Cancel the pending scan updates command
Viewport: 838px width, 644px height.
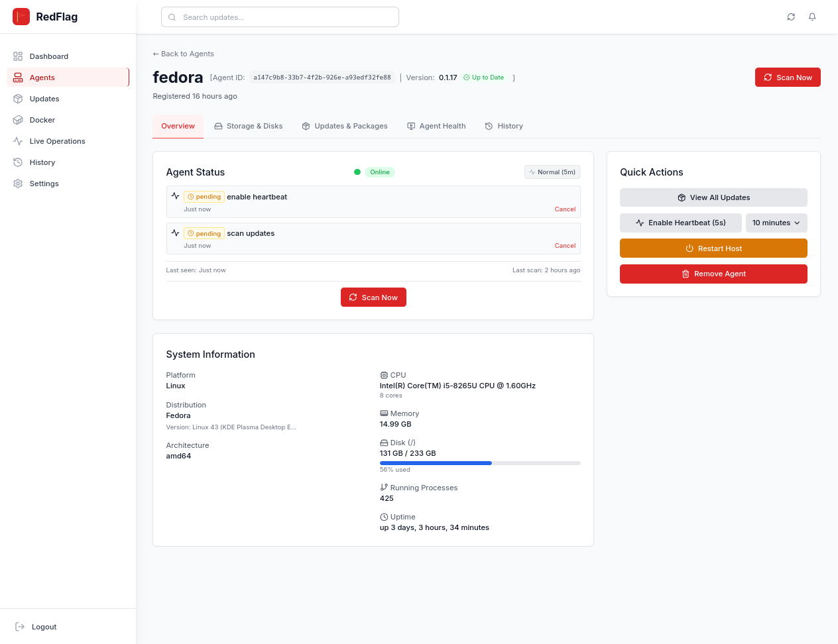point(565,246)
